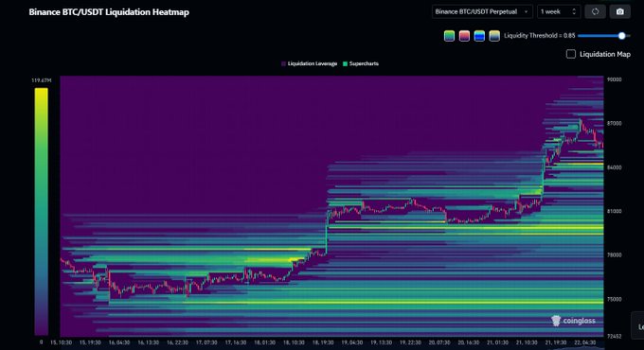
Task: Click the 84000 price axis label
Action: coord(614,167)
